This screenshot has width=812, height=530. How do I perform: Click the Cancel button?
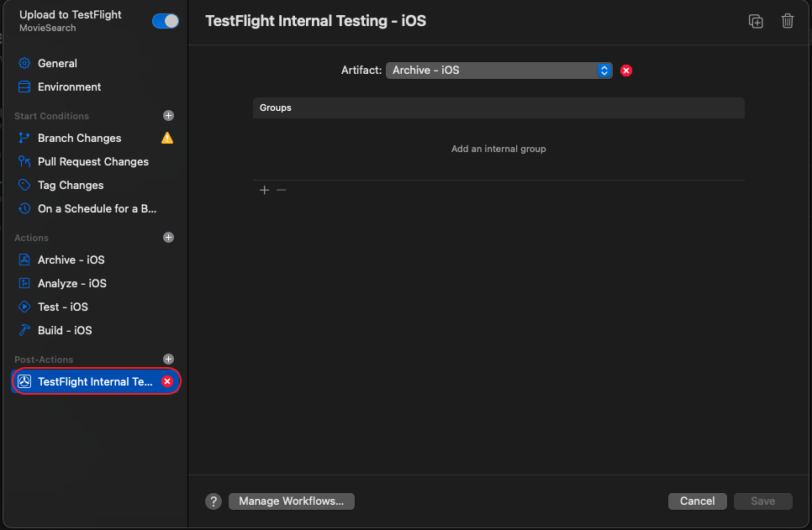[x=697, y=501]
